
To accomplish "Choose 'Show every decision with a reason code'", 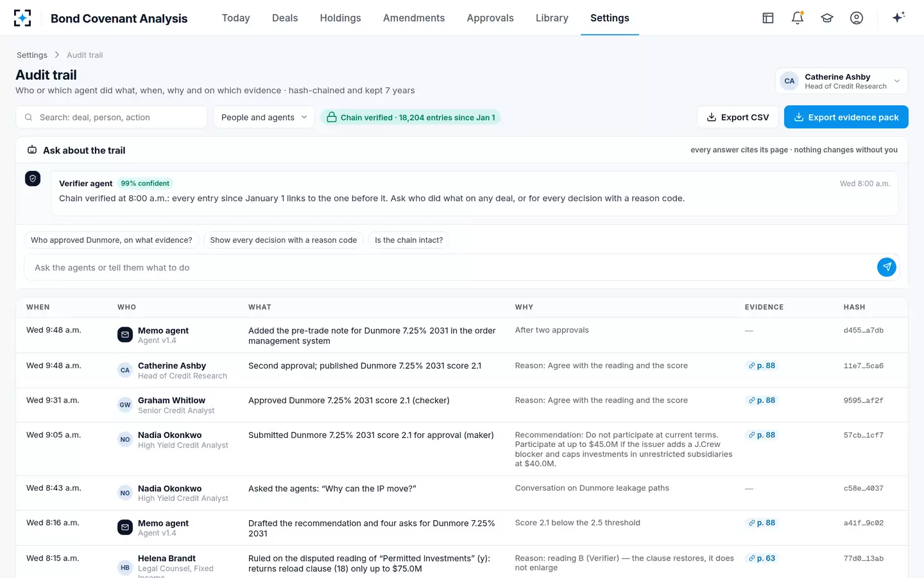I will click(x=284, y=240).
